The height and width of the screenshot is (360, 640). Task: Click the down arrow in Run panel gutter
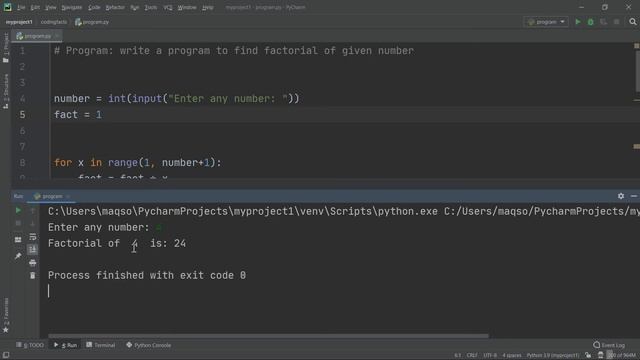[33, 223]
